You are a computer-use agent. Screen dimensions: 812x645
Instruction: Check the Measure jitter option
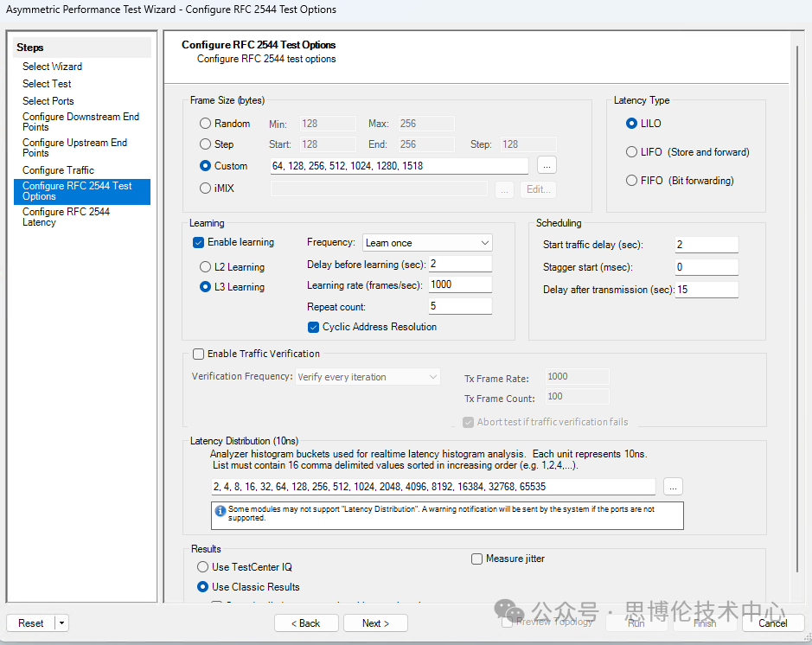tap(476, 559)
